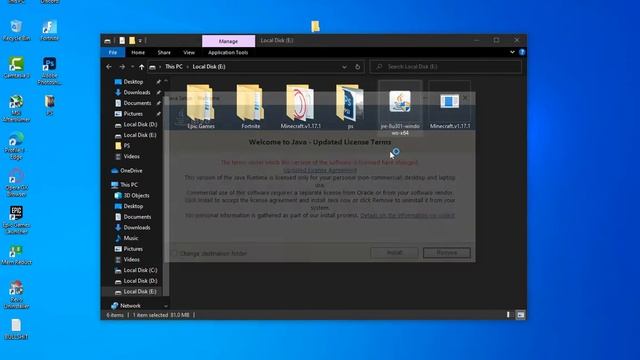
Task: Open Microsoft Edge desktop shortcut
Action: (x=16, y=145)
